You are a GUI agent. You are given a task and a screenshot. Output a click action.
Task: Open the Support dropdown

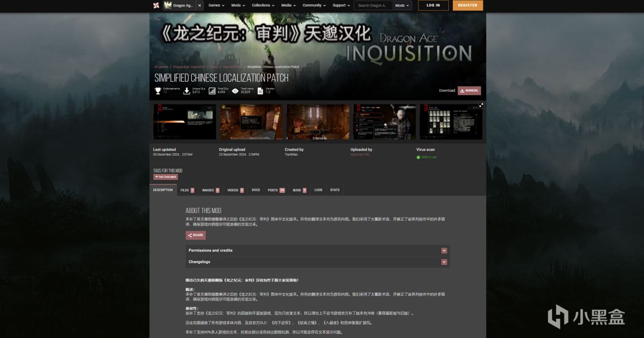coord(341,6)
